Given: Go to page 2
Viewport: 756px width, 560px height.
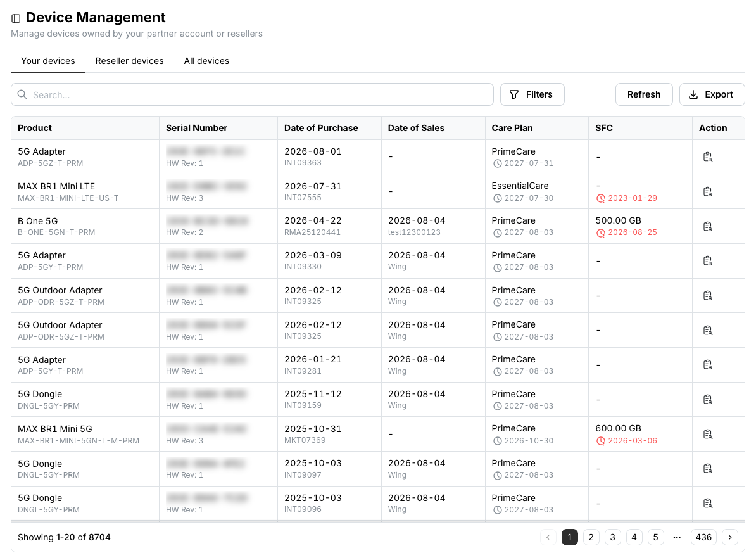Looking at the screenshot, I should pyautogui.click(x=591, y=537).
